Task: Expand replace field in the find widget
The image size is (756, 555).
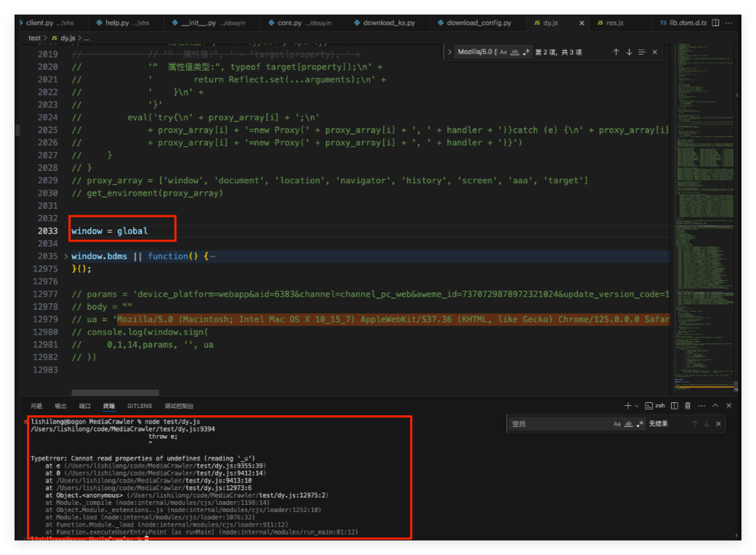Action: [x=449, y=52]
